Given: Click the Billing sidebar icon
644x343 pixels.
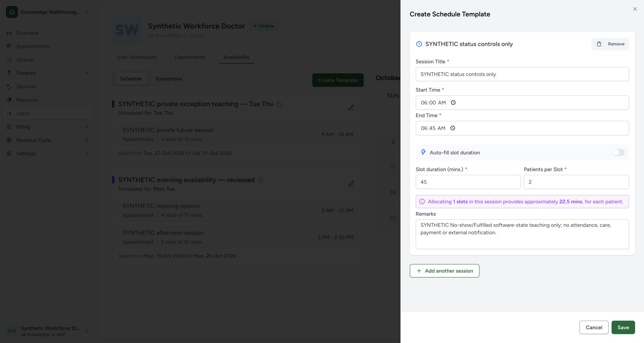Looking at the screenshot, I should (9, 127).
